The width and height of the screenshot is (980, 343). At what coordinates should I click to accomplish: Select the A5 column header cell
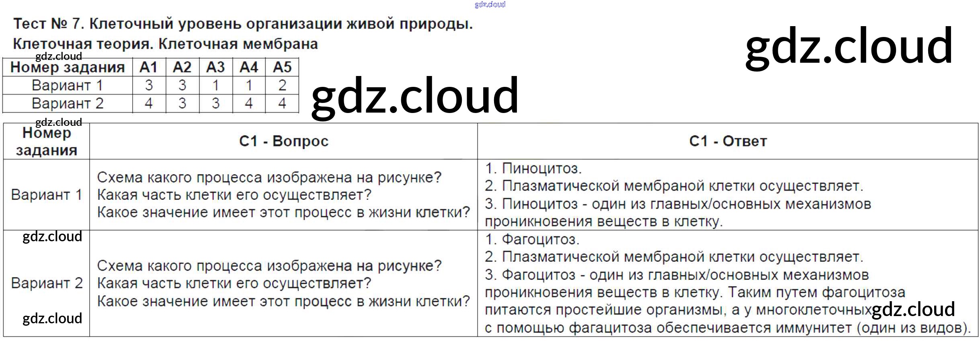pyautogui.click(x=282, y=67)
